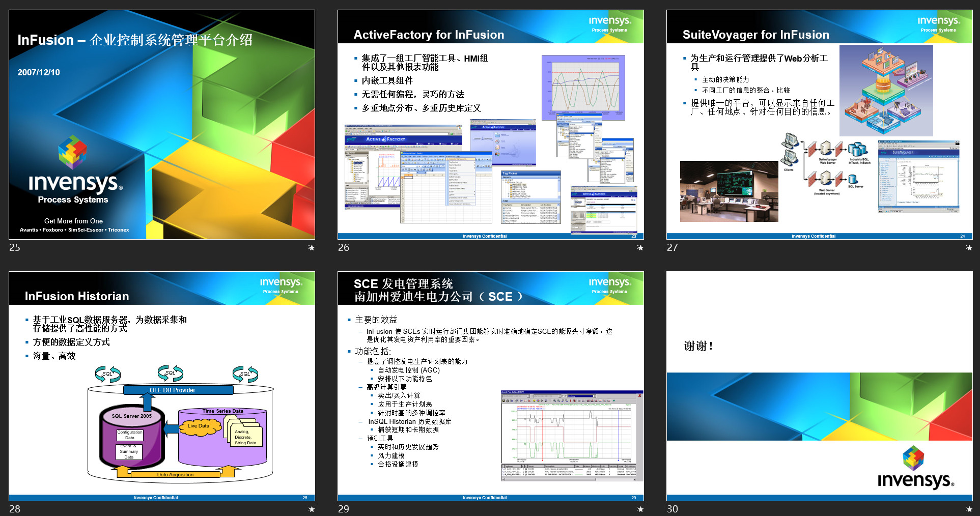Click the animation star icon under slide 30

coord(969,509)
